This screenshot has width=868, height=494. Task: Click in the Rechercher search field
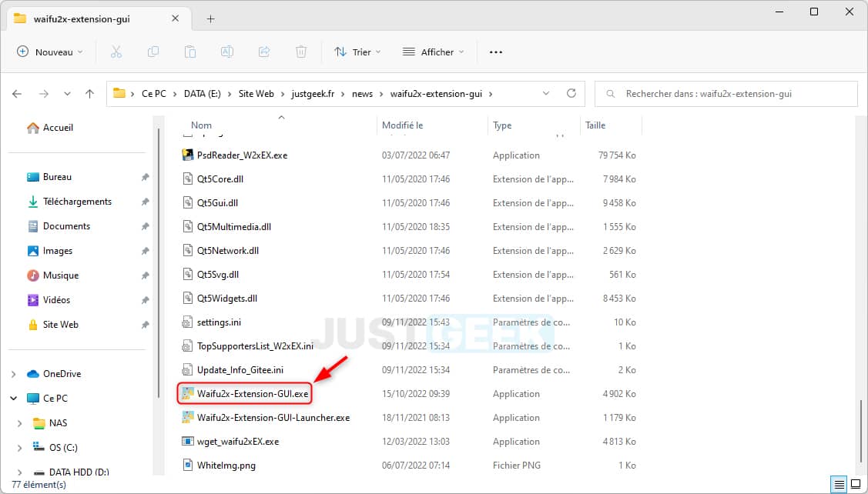click(x=726, y=94)
